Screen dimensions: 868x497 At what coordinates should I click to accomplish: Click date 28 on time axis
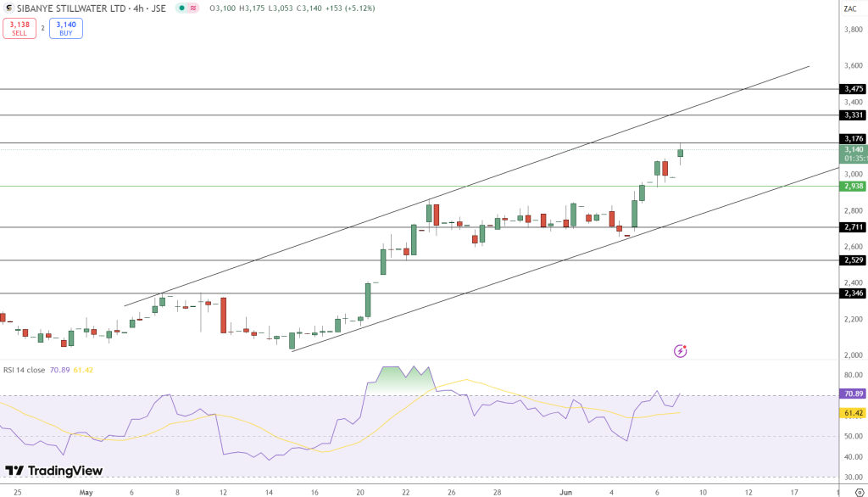(497, 492)
